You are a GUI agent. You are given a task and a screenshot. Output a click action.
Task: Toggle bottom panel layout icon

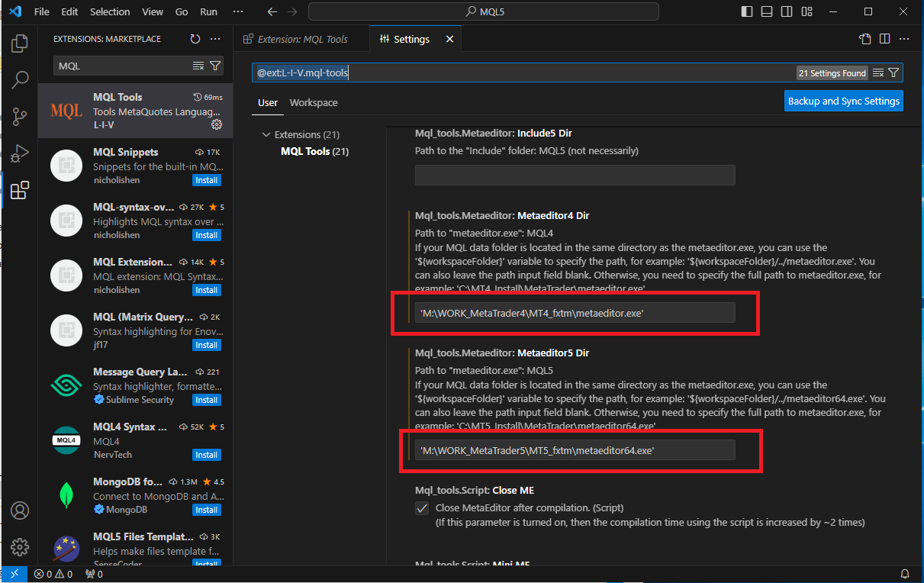click(x=766, y=11)
